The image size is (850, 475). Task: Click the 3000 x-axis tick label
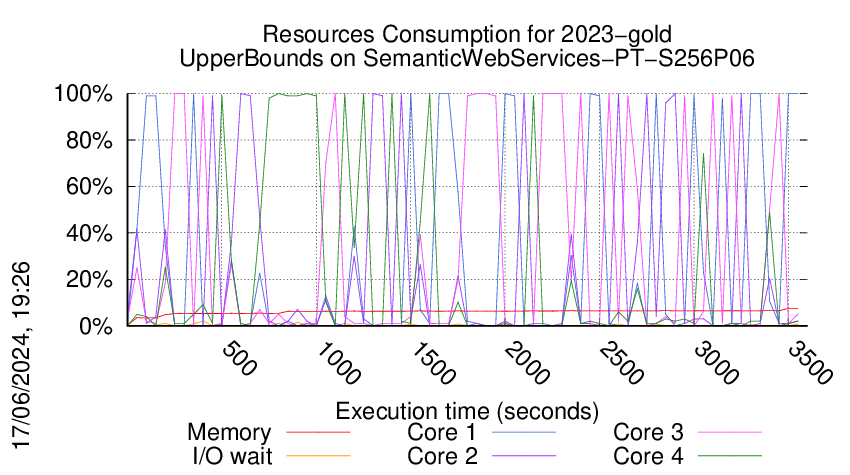pyautogui.click(x=717, y=363)
